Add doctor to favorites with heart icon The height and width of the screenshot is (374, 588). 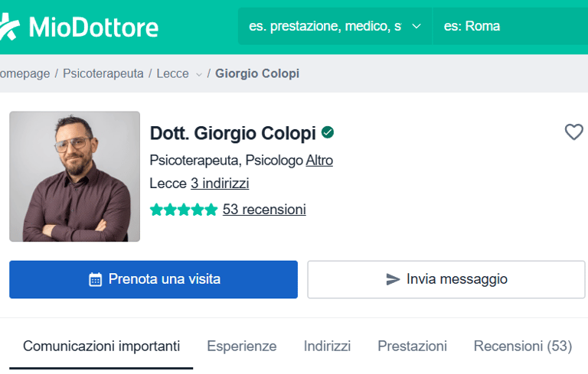pos(573,132)
